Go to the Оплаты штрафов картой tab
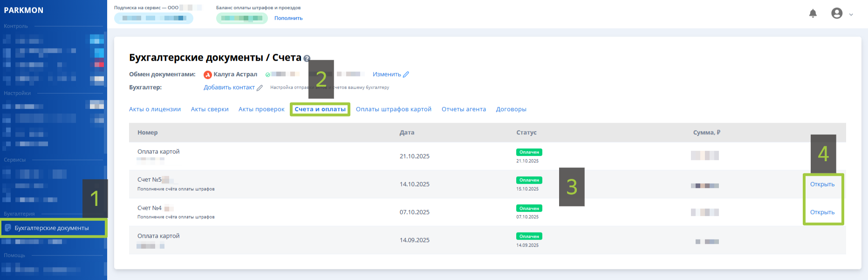The image size is (868, 280). click(x=394, y=109)
